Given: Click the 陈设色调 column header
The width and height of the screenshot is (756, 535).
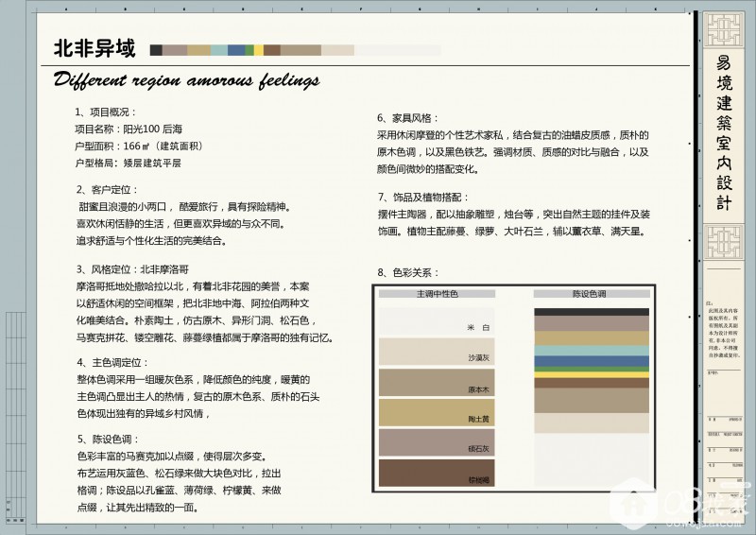Looking at the screenshot, I should point(591,294).
